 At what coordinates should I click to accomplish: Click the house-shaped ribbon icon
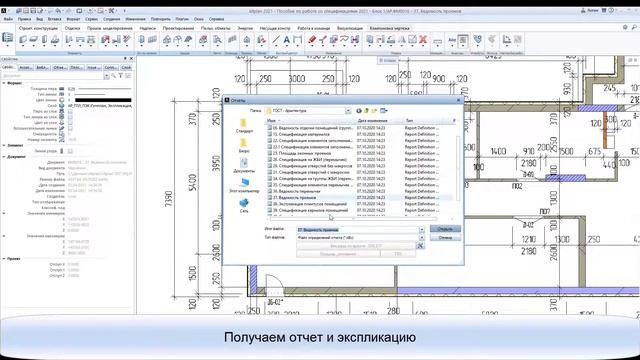[247, 40]
